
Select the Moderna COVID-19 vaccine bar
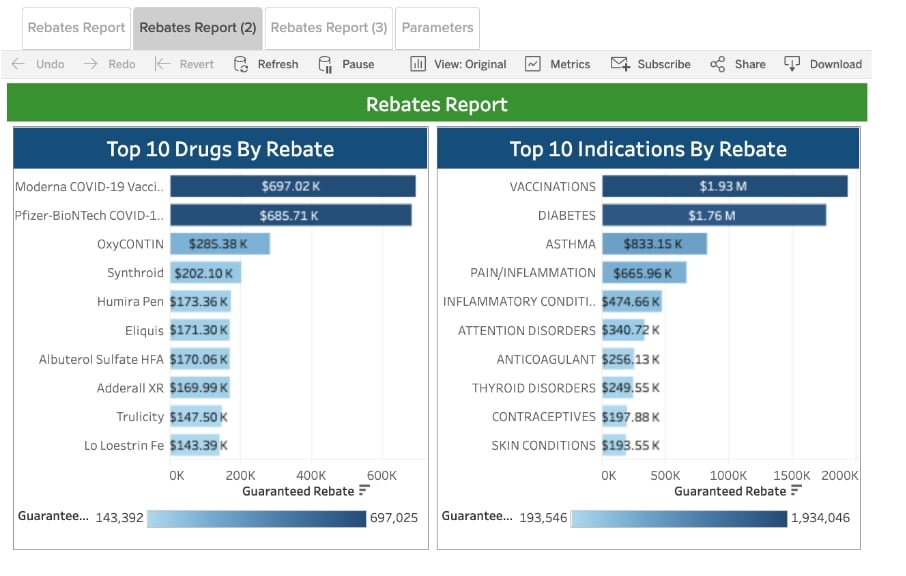coord(292,187)
